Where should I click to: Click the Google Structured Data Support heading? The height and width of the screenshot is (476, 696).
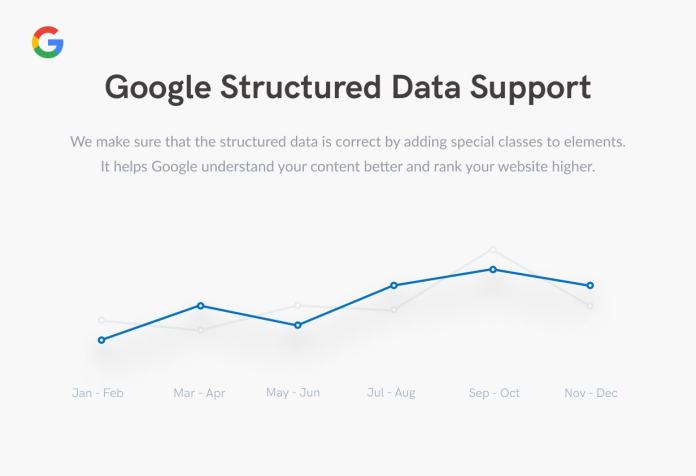(x=348, y=87)
